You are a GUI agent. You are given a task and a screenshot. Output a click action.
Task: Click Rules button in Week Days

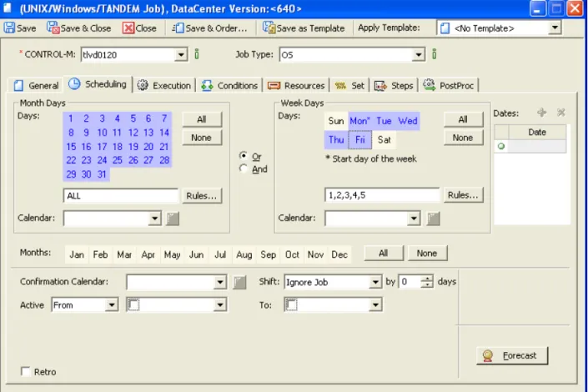[463, 195]
